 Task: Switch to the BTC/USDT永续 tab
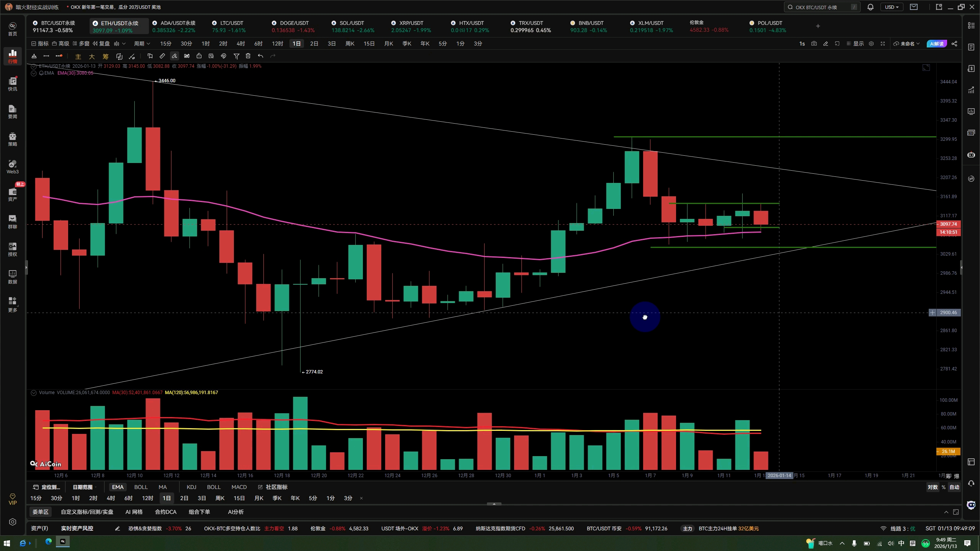click(57, 26)
